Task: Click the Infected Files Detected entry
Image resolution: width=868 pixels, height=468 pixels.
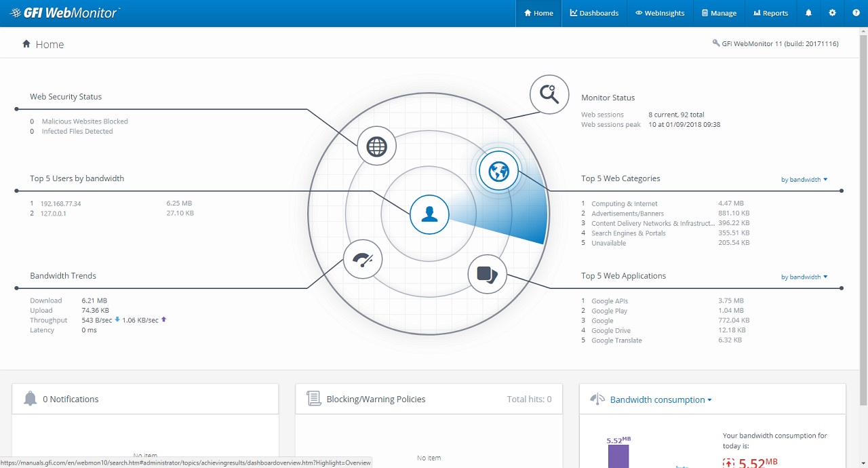Action: coord(77,132)
